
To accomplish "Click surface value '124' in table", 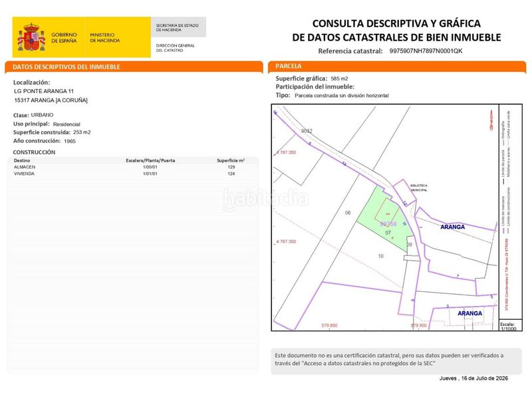I will pyautogui.click(x=231, y=174).
